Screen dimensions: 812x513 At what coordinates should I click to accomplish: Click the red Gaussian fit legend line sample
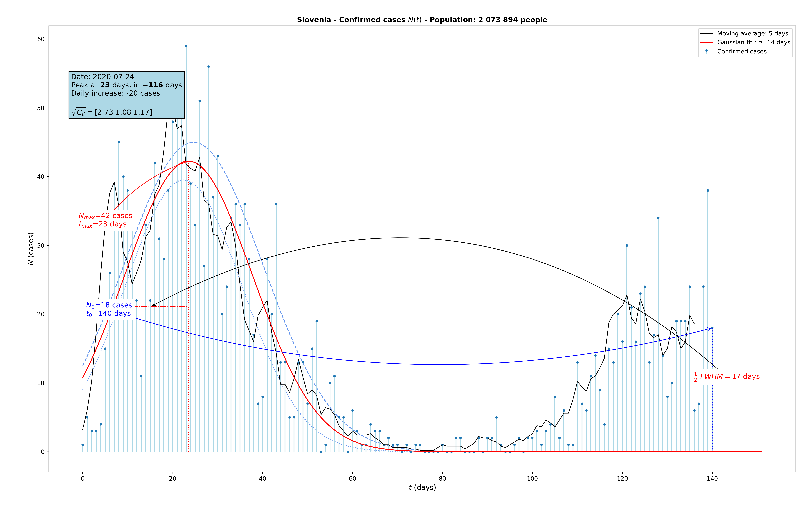tap(706, 42)
